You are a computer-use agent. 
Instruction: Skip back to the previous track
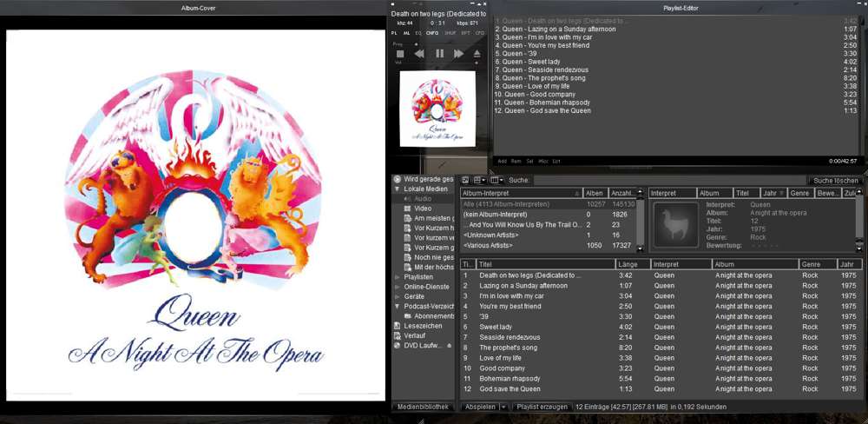pos(419,54)
